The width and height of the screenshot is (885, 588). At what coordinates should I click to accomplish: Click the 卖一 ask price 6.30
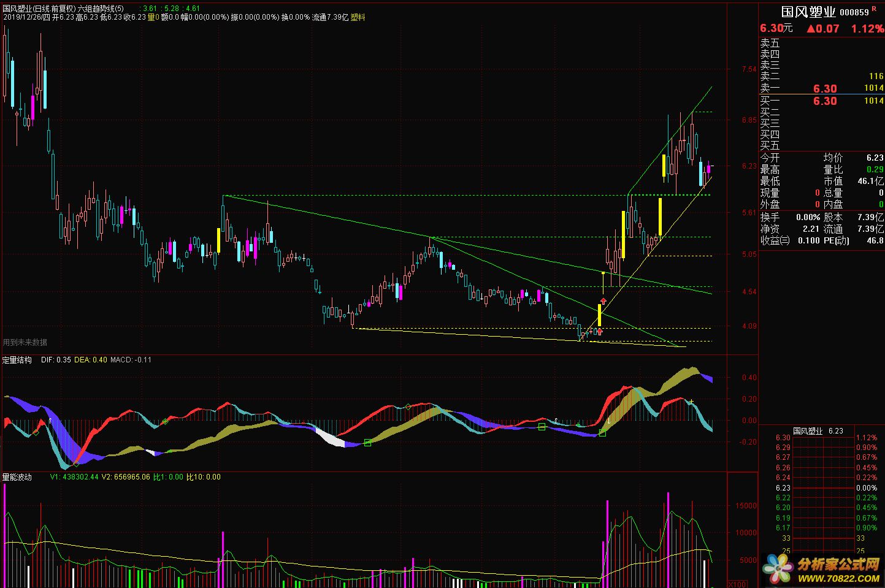825,89
